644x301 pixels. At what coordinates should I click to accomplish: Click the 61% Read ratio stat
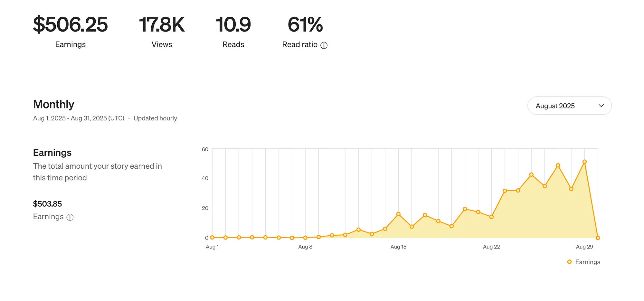click(305, 31)
